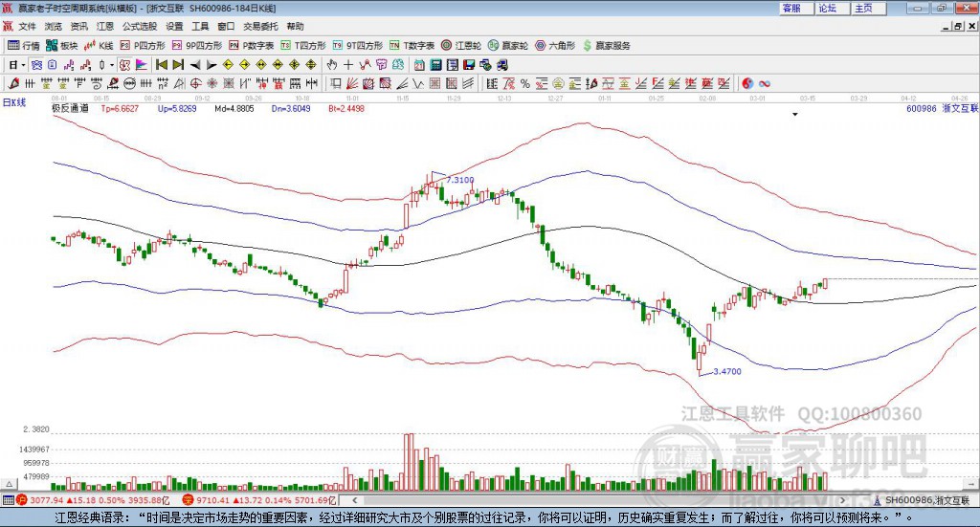Click the pink flag chart icon
The image size is (980, 527).
(142, 65)
